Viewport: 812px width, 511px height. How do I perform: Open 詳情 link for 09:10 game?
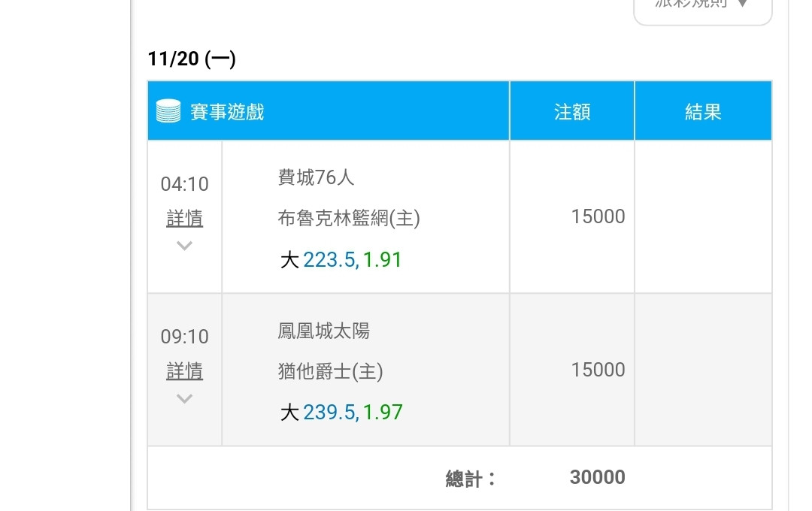[x=184, y=370]
